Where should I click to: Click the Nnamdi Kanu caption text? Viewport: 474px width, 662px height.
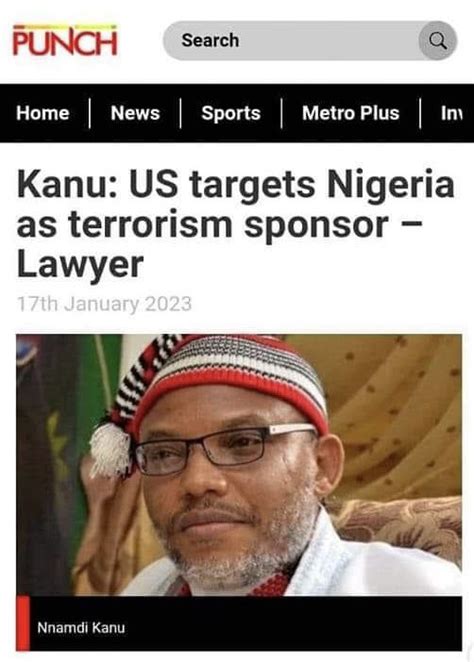81,627
